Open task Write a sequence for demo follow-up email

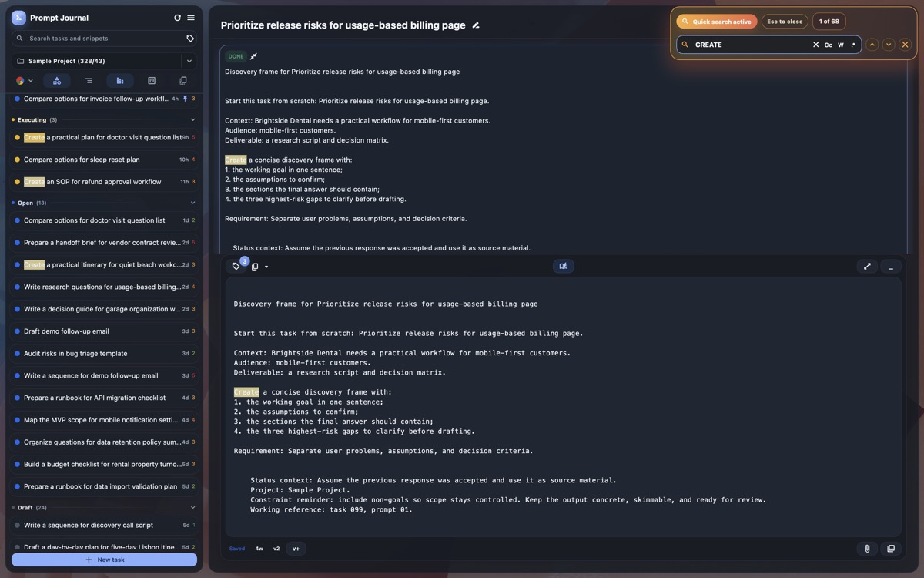tap(104, 376)
